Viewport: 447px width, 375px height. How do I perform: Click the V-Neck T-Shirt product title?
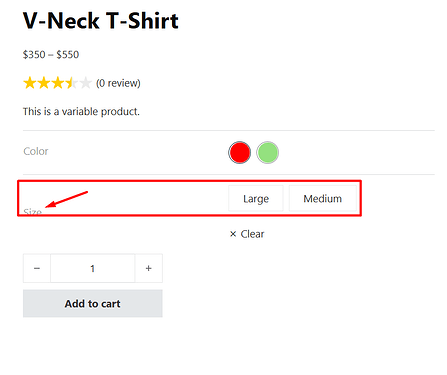pos(101,21)
